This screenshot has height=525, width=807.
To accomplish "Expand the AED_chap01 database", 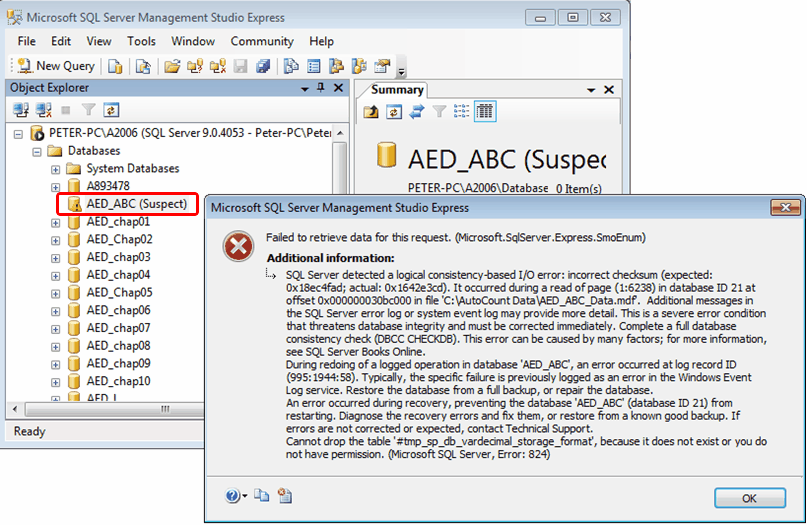I will [55, 223].
